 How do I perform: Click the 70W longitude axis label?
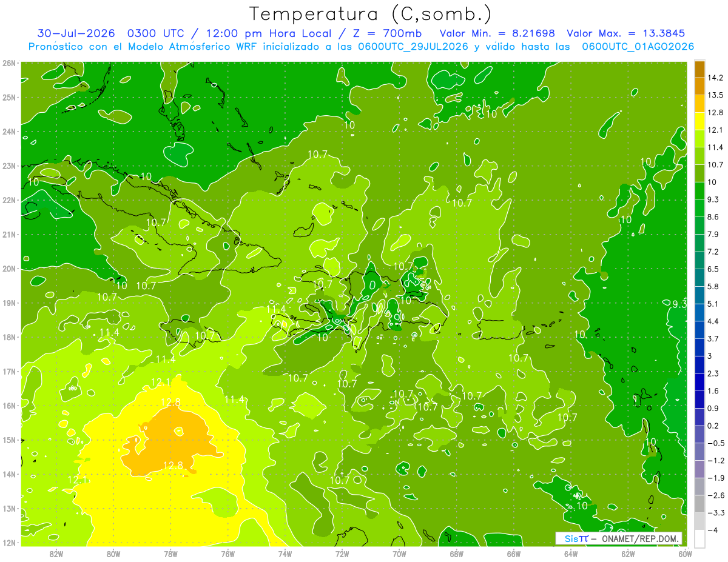coord(399,554)
